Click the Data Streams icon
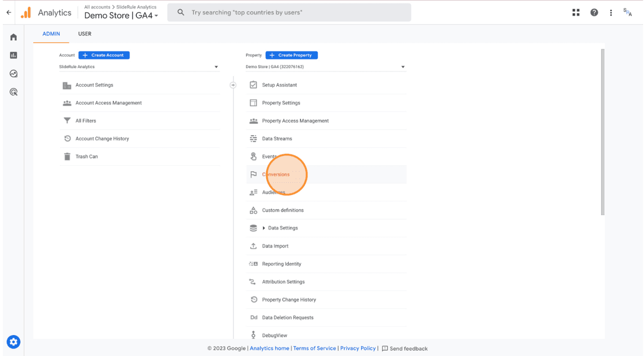Image resolution: width=644 pixels, height=356 pixels. click(253, 139)
